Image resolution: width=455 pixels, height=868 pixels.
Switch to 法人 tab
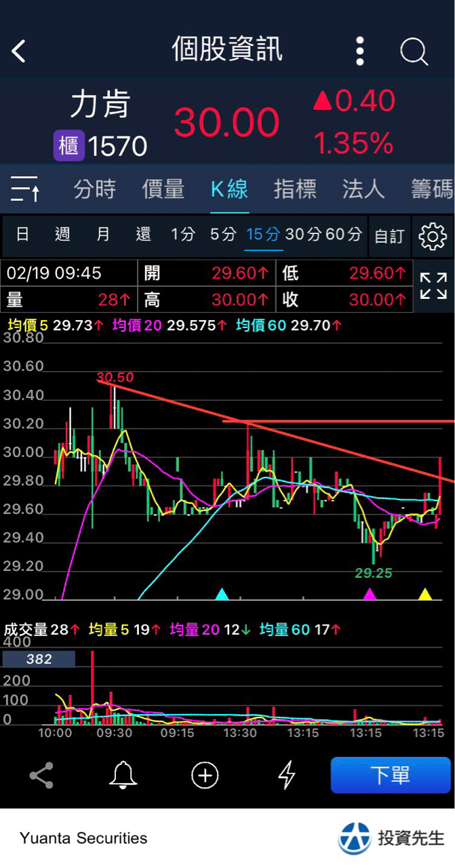[x=363, y=189]
